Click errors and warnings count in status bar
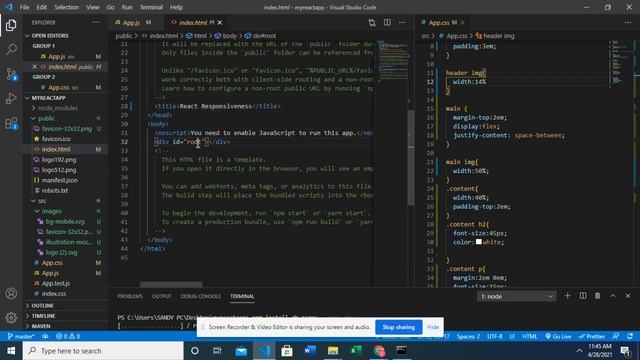The image size is (640, 360). tap(68, 336)
